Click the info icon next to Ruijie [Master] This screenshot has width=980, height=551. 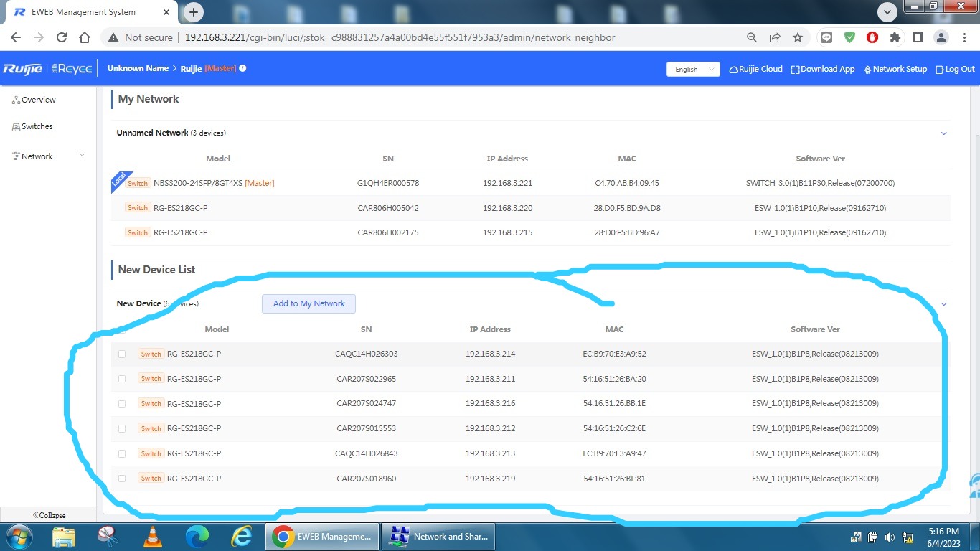point(242,68)
